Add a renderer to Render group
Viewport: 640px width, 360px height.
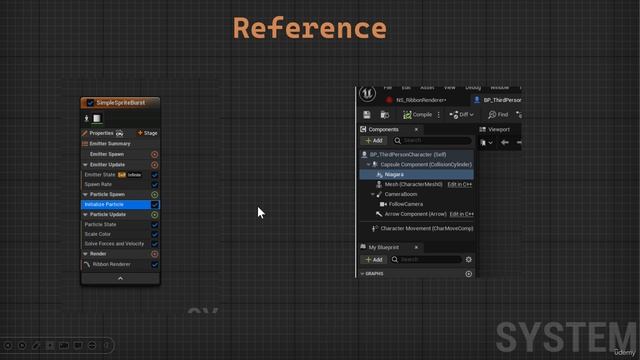pos(154,254)
